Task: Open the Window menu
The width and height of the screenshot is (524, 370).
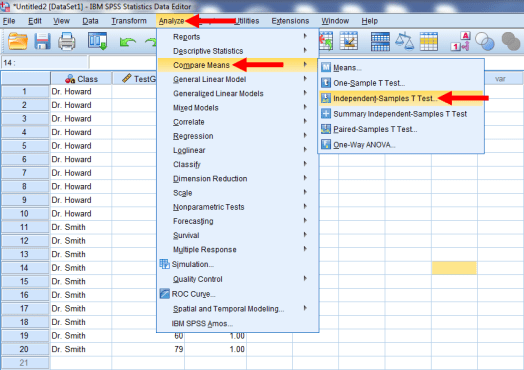Action: pyautogui.click(x=335, y=21)
